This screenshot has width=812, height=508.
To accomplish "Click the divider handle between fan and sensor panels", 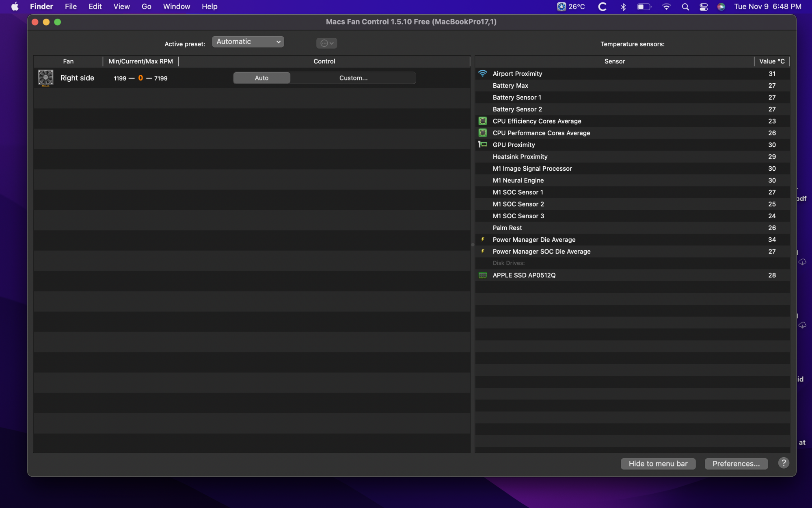I will [473, 245].
